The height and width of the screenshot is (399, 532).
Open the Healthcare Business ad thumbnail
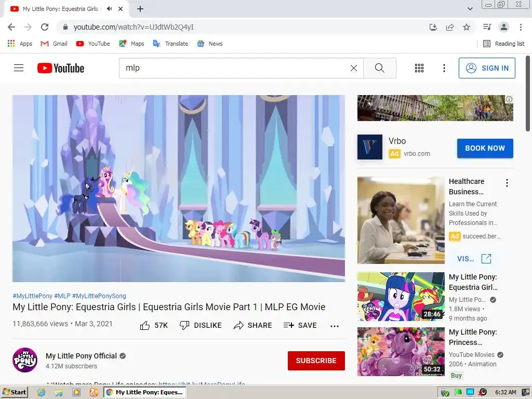[401, 220]
